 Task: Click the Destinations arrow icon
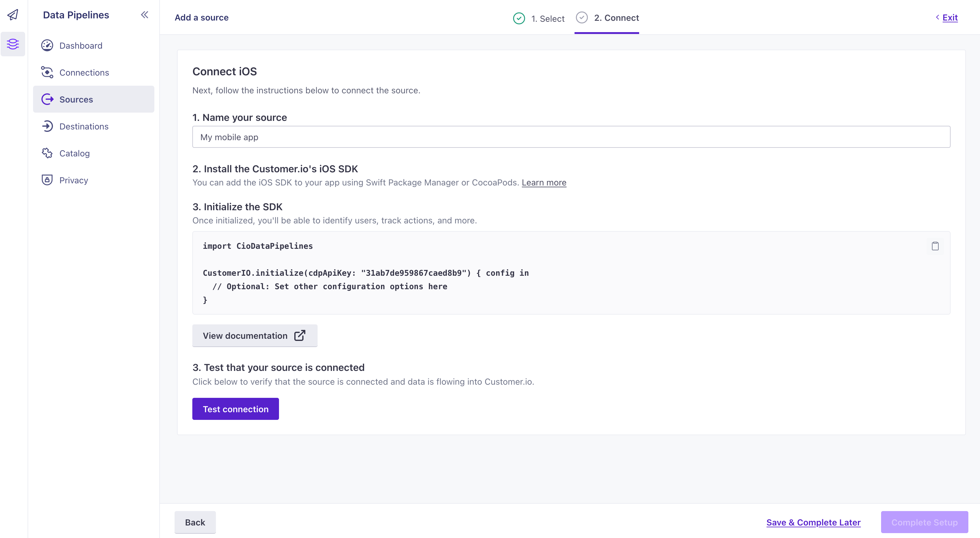tap(47, 126)
